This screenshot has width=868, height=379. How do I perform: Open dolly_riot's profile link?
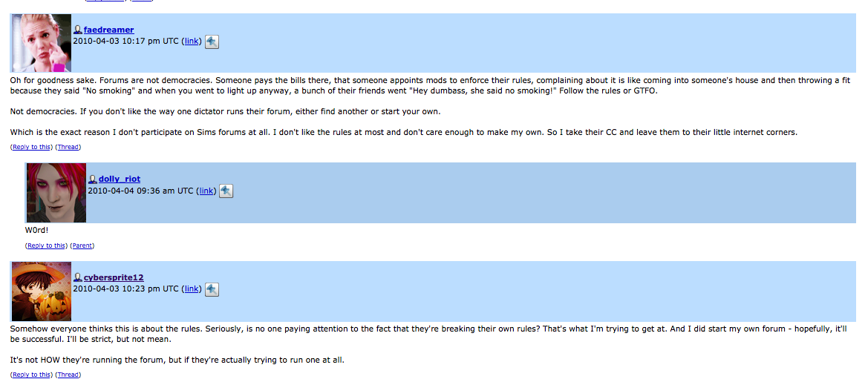[x=119, y=179]
